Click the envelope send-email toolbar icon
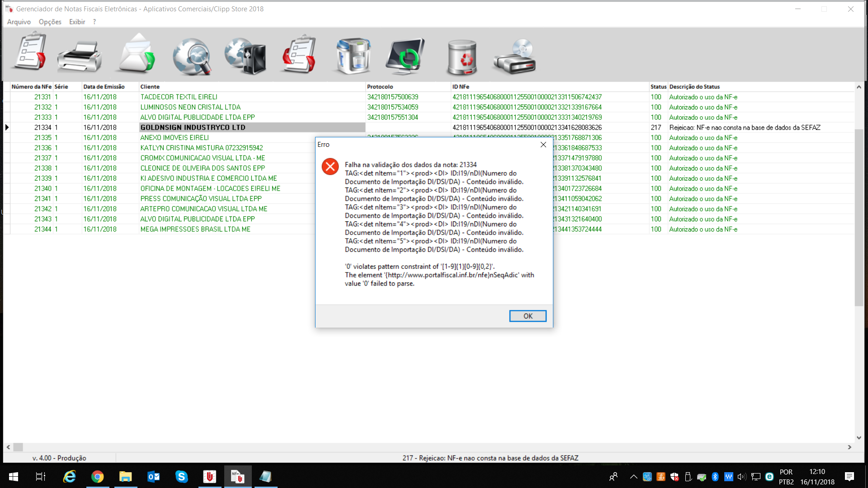This screenshot has height=488, width=868. click(x=137, y=54)
